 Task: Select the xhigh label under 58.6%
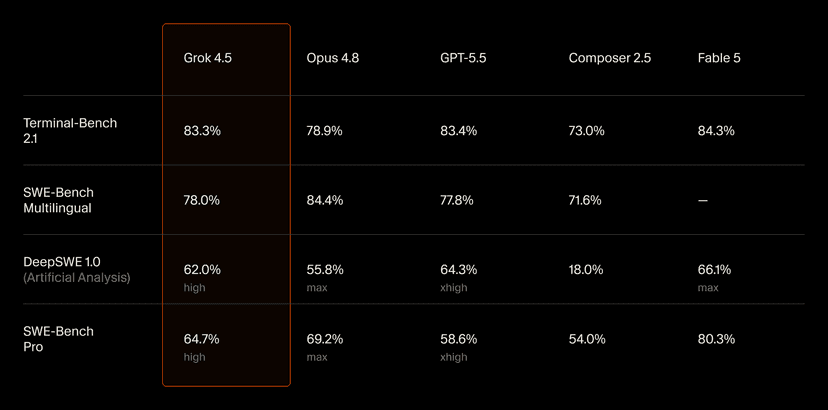click(x=454, y=357)
